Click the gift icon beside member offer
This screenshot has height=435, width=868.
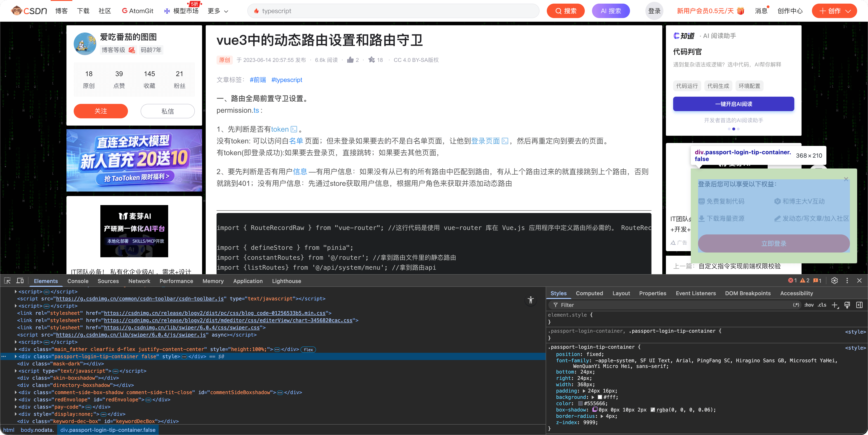pyautogui.click(x=741, y=11)
